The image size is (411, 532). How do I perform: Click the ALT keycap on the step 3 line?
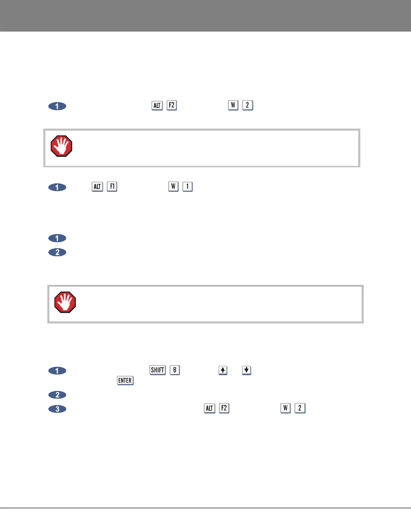coord(210,408)
